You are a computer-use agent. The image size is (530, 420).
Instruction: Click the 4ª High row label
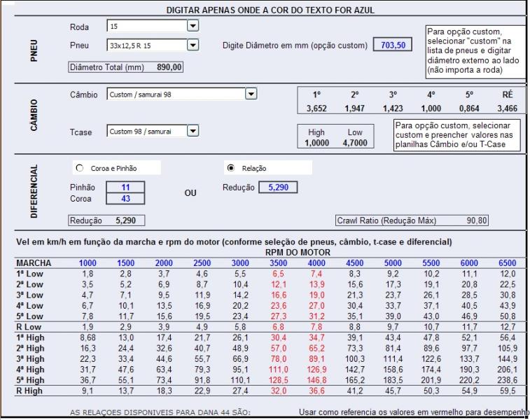(30, 370)
